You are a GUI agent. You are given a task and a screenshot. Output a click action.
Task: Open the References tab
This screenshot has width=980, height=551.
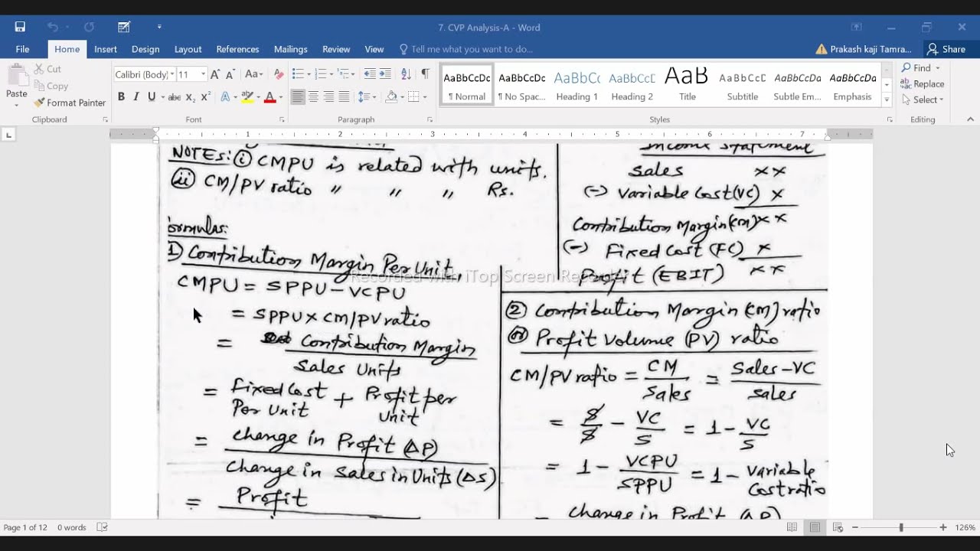tap(237, 49)
